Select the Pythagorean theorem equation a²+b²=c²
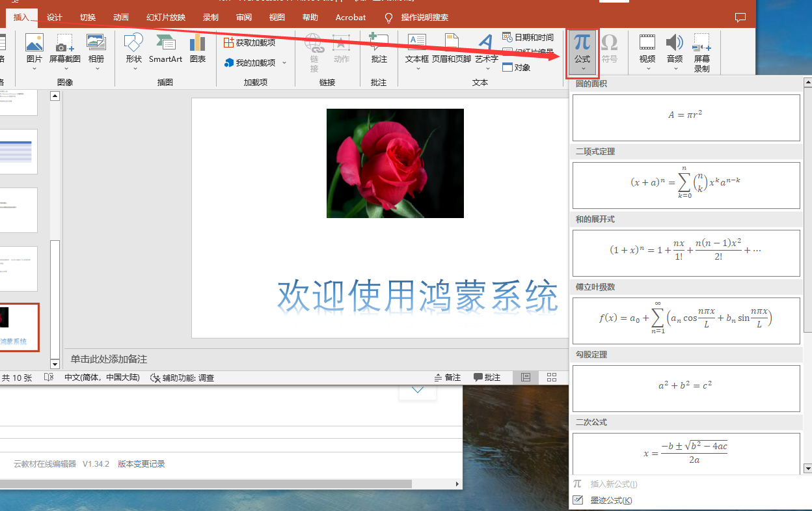 (686, 388)
